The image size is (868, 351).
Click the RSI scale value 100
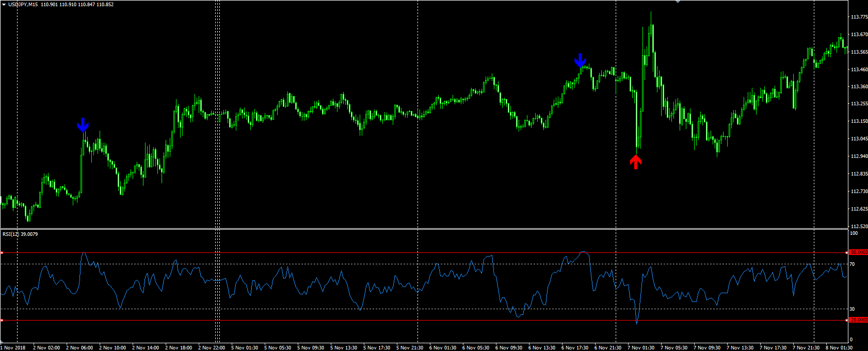pyautogui.click(x=854, y=233)
